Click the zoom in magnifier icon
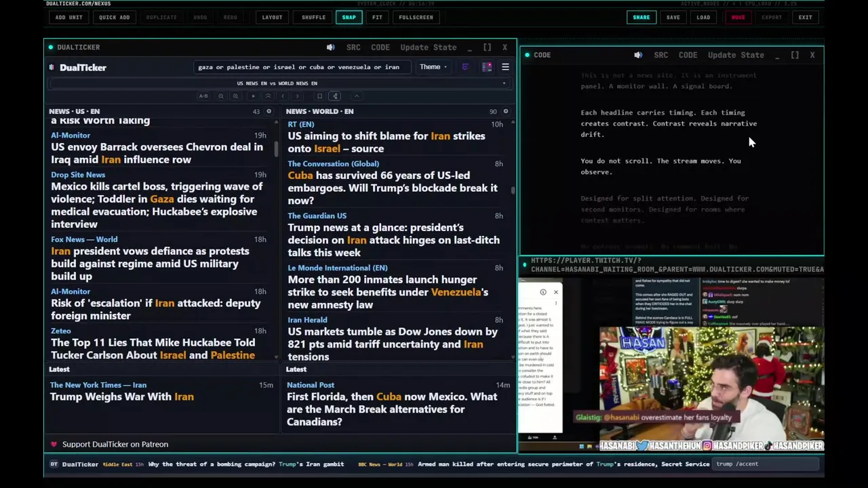The image size is (868, 488). (235, 96)
